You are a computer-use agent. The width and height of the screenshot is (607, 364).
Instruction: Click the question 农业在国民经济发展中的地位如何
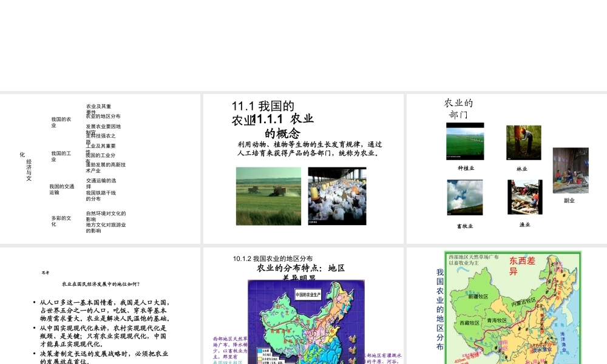click(101, 284)
